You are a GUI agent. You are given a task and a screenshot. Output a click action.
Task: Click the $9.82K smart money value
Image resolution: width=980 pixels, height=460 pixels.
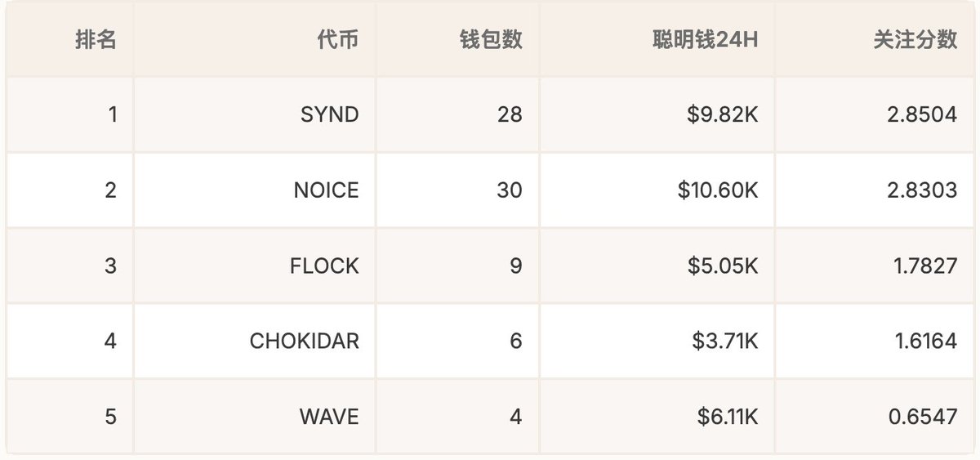(x=723, y=114)
